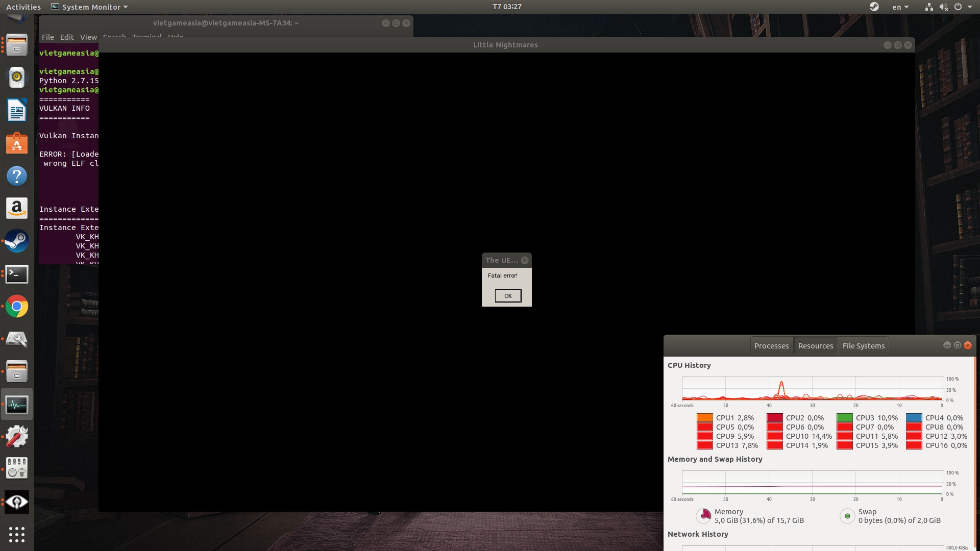The height and width of the screenshot is (551, 980).
Task: Open the File Systems tab
Action: coord(864,346)
